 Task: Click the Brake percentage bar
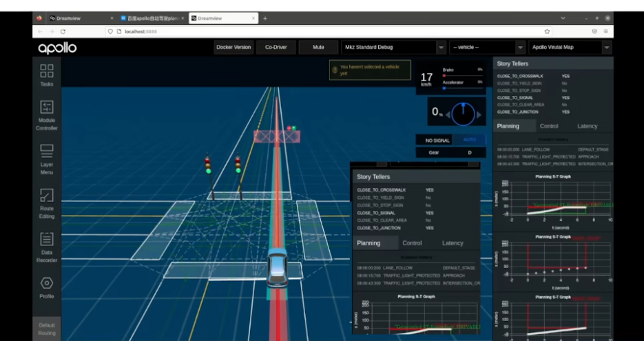pyautogui.click(x=462, y=76)
